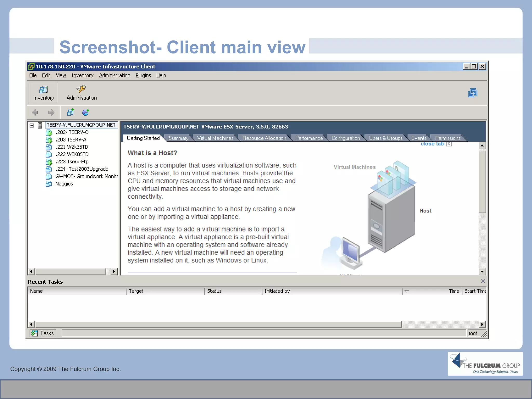Select Naggios in inventory tree
The height and width of the screenshot is (399, 532).
tap(64, 184)
